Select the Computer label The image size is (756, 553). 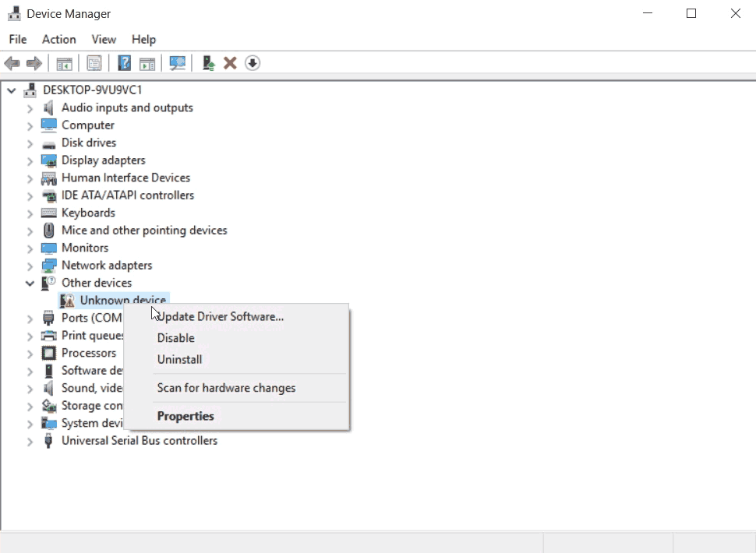pyautogui.click(x=88, y=125)
